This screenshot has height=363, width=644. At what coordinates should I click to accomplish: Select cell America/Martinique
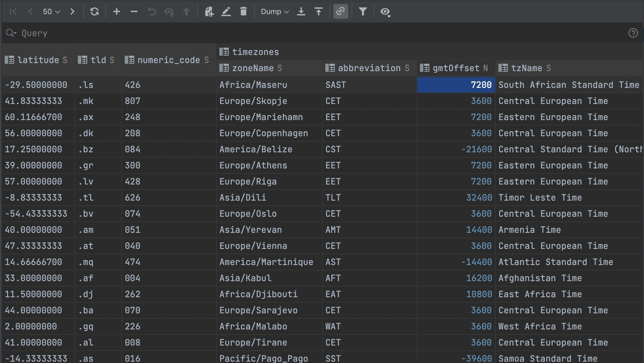coord(269,262)
